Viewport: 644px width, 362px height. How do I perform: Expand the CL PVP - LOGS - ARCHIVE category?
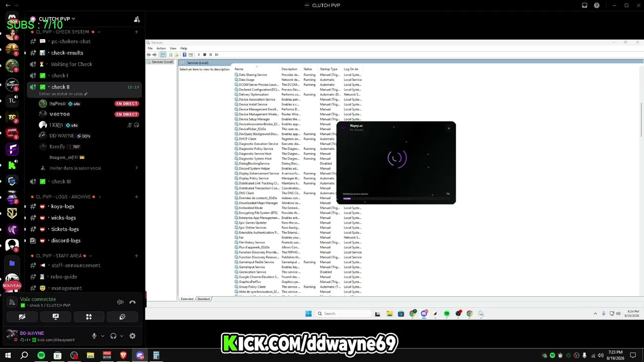[x=66, y=197]
